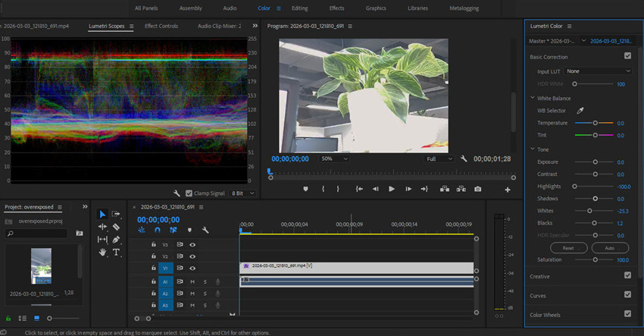Click the WB Selector eyedropper
The image size is (644, 336).
(x=580, y=110)
